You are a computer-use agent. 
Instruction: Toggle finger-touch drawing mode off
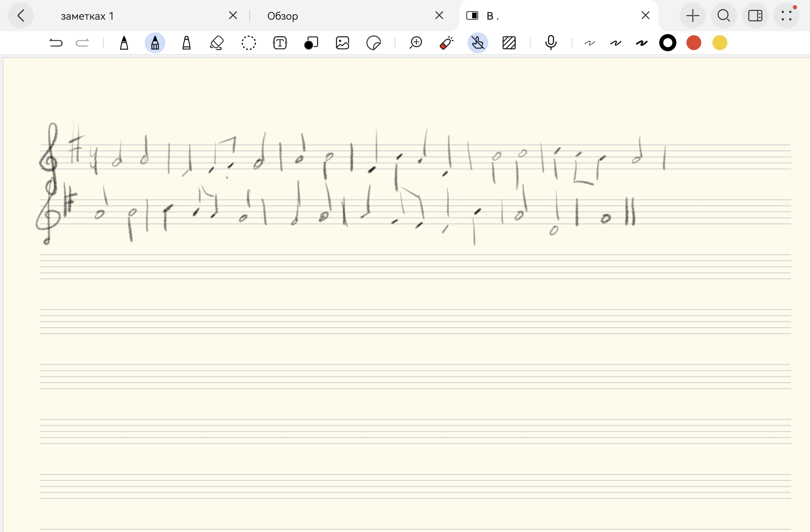(x=478, y=43)
